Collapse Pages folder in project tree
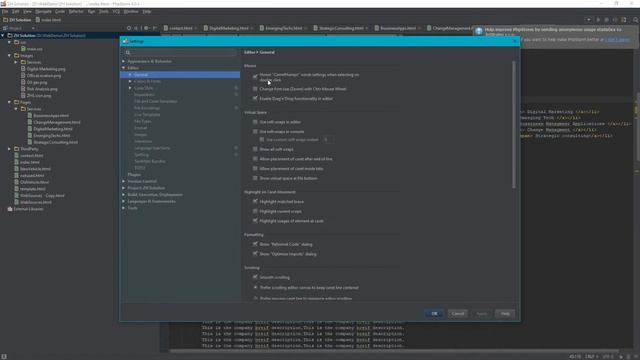 [x=9, y=102]
